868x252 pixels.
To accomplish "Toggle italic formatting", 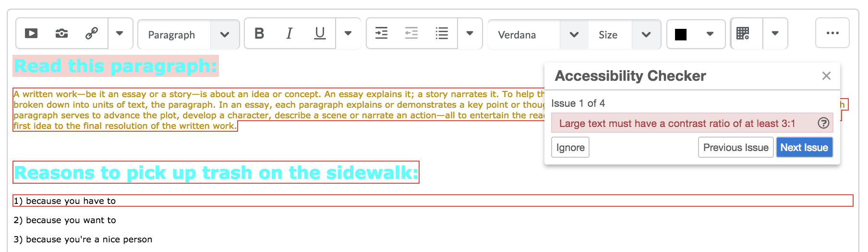I will (x=289, y=34).
